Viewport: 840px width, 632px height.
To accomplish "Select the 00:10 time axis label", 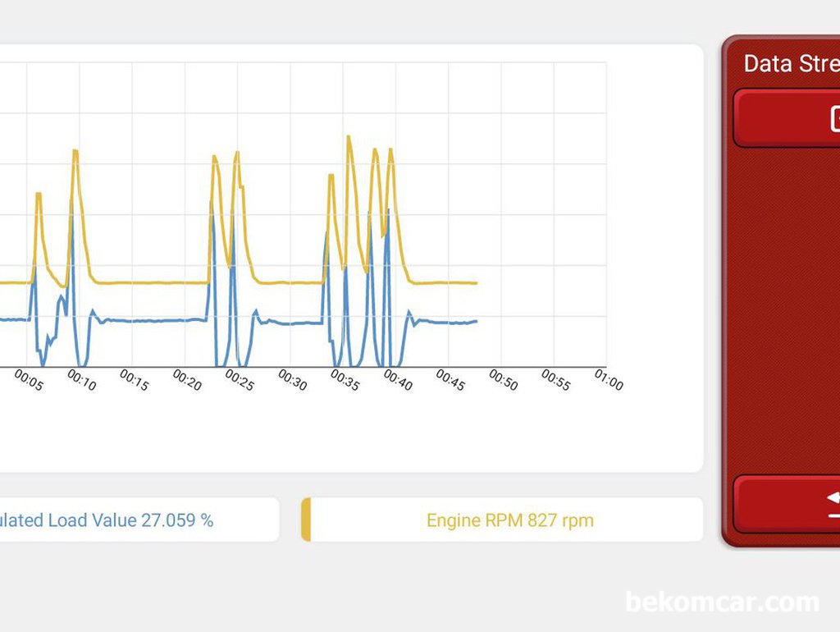I will (81, 379).
